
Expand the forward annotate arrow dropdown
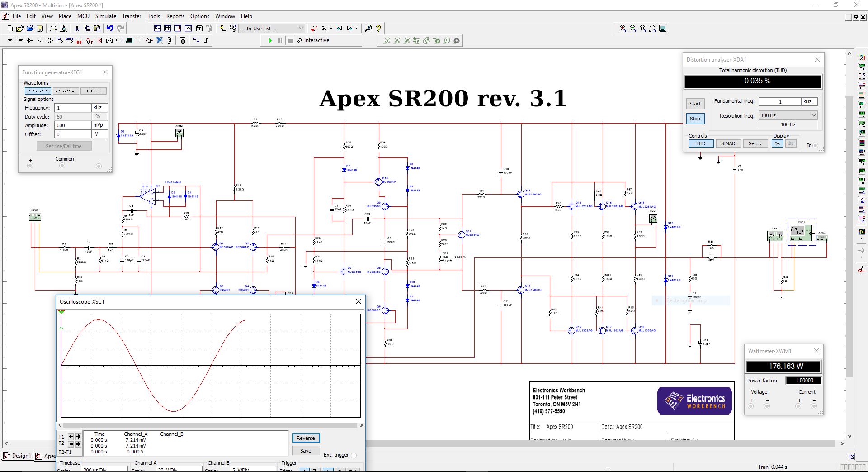coord(356,28)
